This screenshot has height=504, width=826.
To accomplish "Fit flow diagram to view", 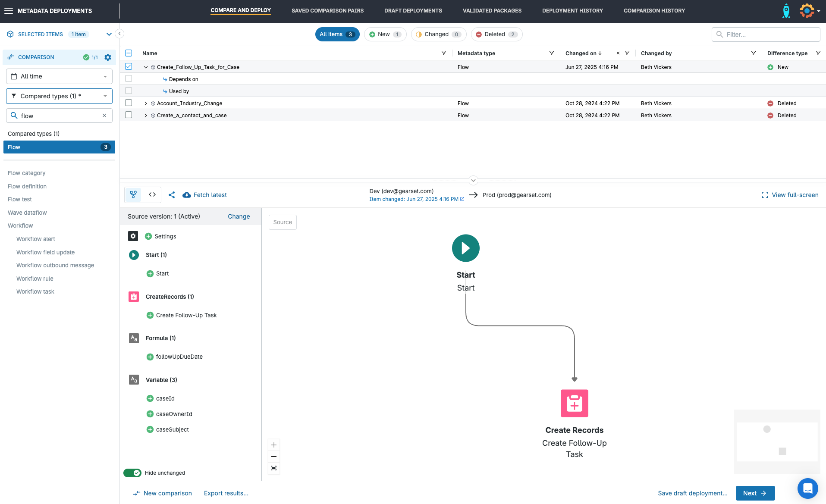I will coord(274,468).
